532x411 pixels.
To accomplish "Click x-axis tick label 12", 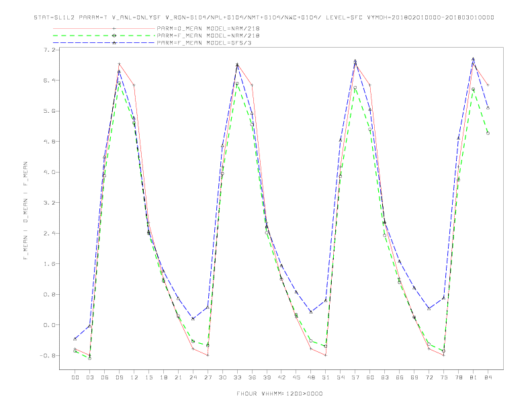I will 134,377.
